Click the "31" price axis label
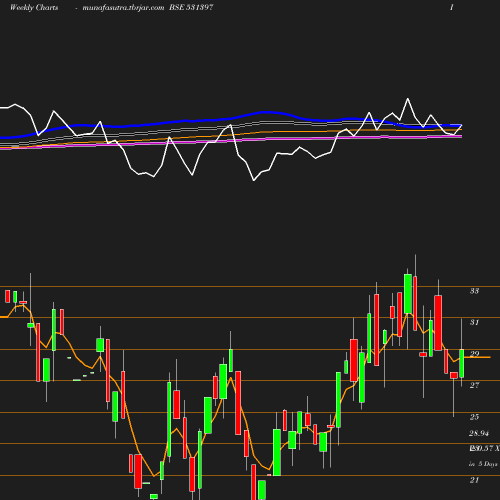 (x=474, y=322)
